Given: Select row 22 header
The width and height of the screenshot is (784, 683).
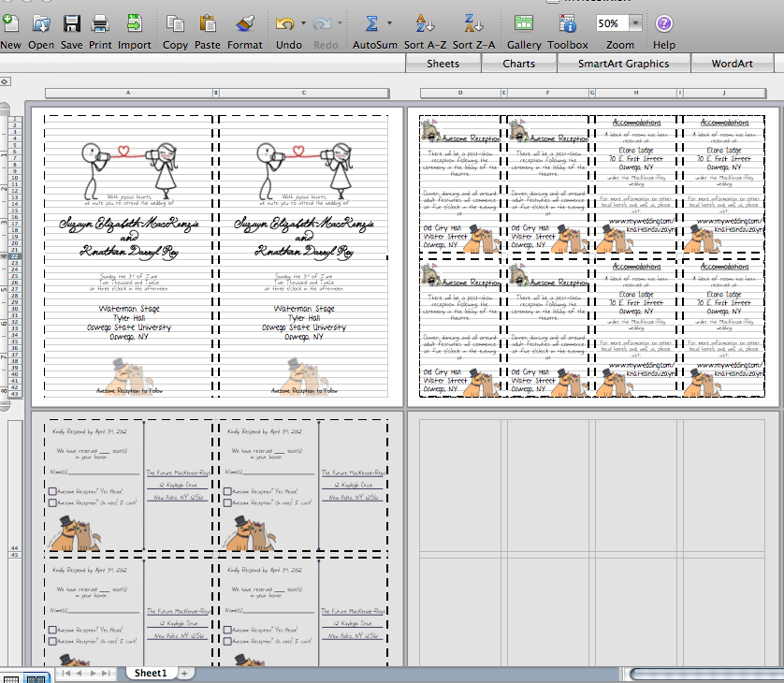Looking at the screenshot, I should click(x=15, y=256).
